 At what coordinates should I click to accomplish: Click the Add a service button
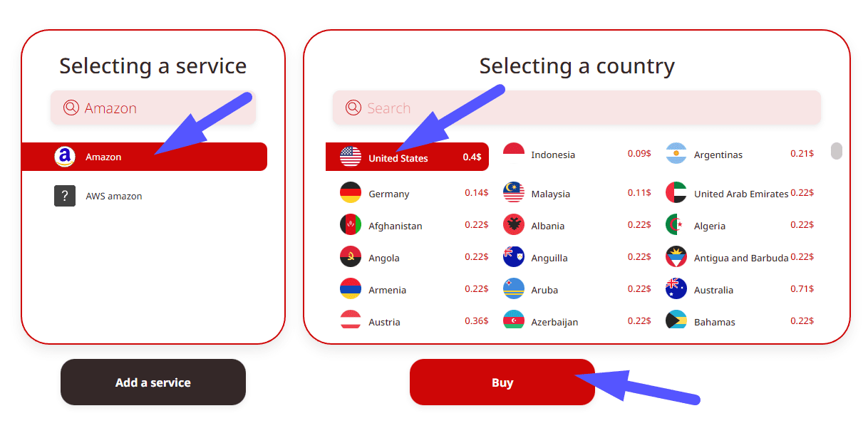pos(153,382)
